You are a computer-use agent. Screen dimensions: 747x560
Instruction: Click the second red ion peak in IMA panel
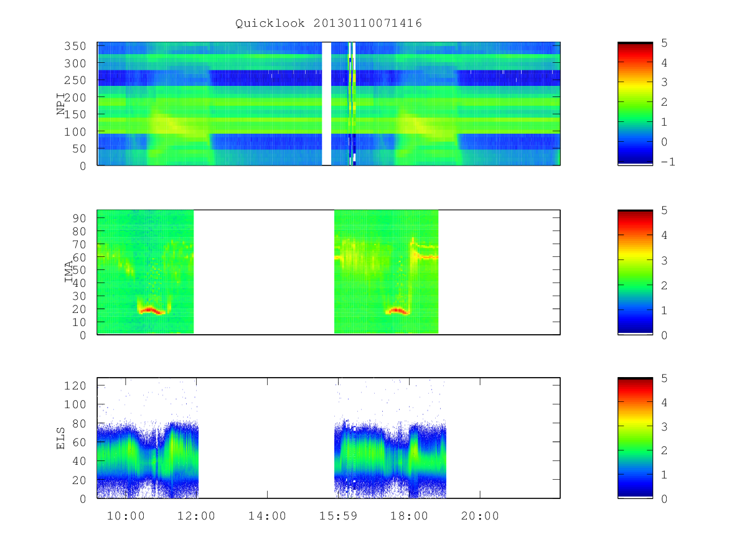tap(397, 310)
